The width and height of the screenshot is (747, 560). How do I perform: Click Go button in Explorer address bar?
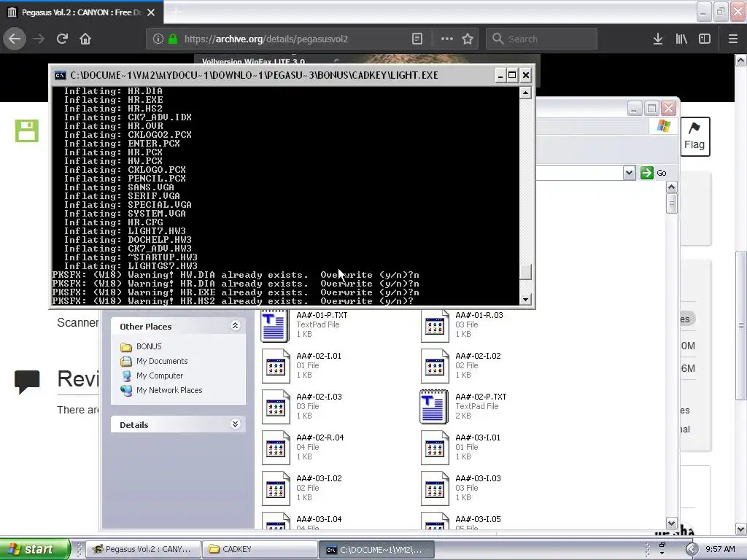pyautogui.click(x=654, y=173)
